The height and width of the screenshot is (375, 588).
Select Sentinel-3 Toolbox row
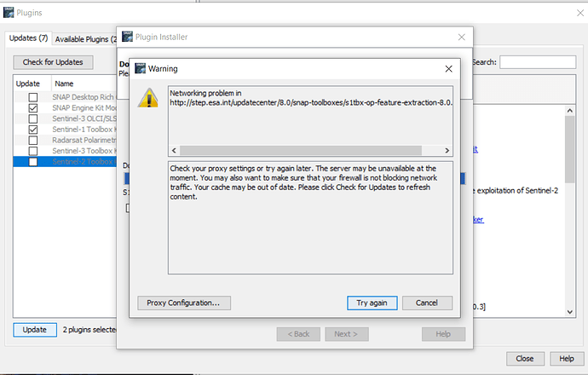(x=65, y=151)
